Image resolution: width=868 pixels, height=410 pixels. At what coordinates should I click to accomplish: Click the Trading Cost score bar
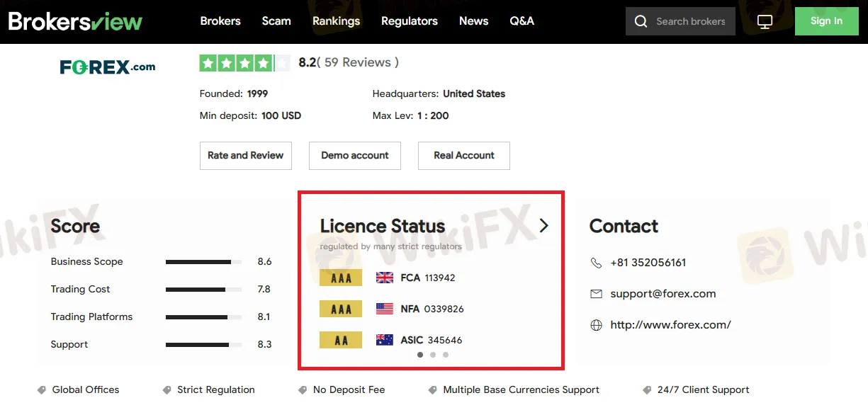click(203, 290)
